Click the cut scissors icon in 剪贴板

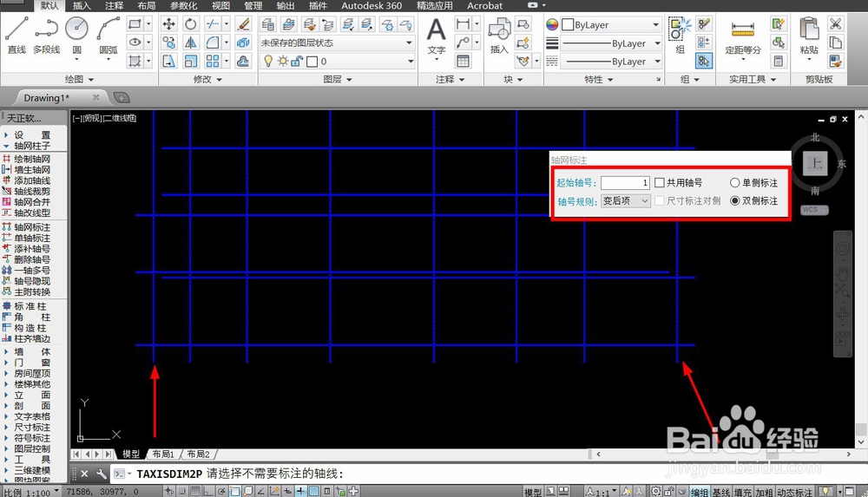pos(835,23)
